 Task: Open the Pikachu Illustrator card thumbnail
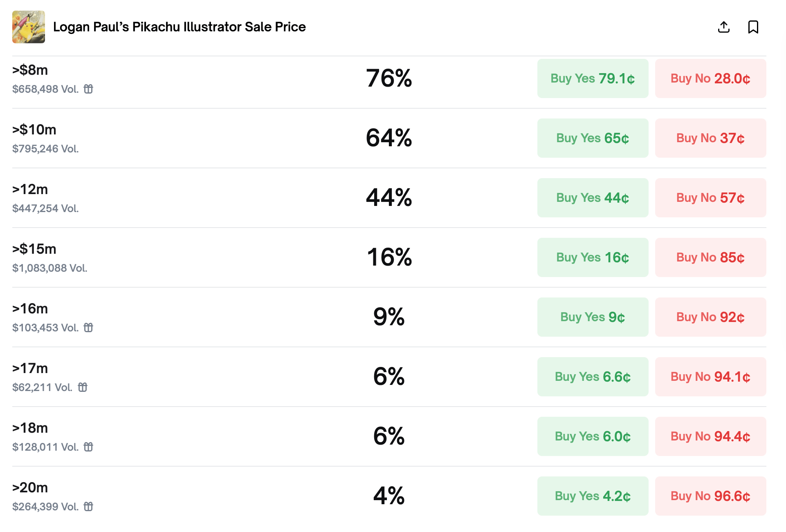coord(29,27)
